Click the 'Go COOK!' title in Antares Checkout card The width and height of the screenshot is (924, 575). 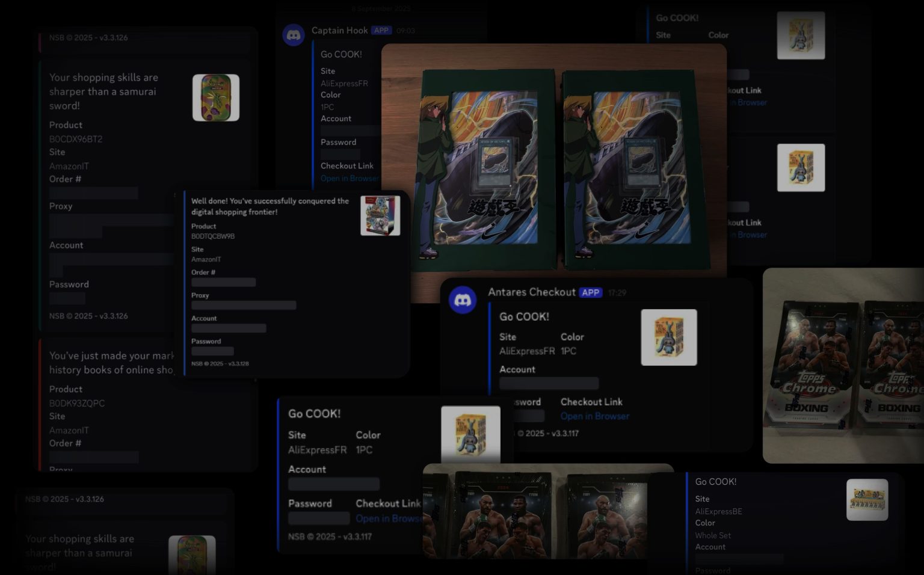[524, 316]
